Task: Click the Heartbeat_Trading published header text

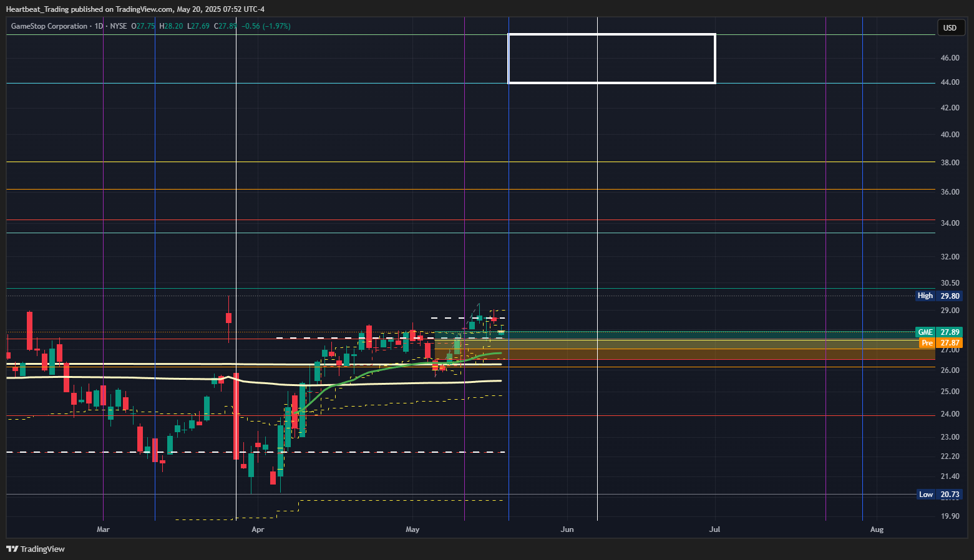Action: pyautogui.click(x=135, y=9)
